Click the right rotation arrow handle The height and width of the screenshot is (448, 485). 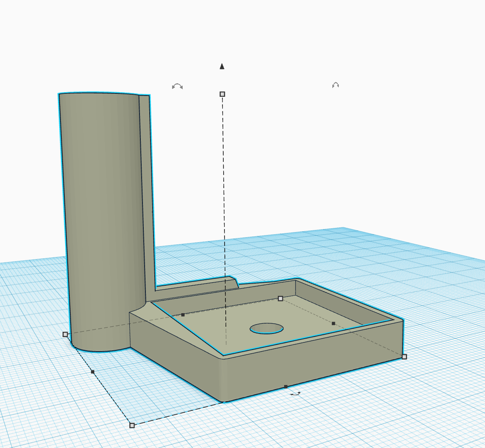pyautogui.click(x=335, y=85)
